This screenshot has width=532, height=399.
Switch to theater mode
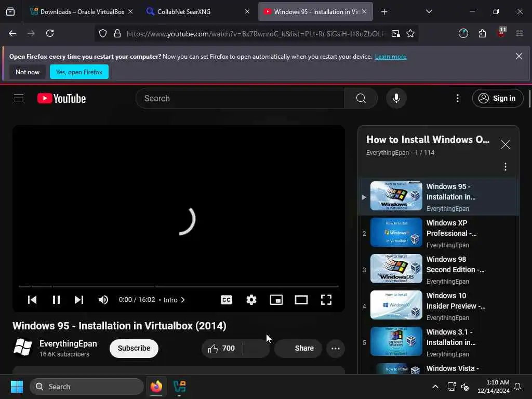(x=301, y=300)
